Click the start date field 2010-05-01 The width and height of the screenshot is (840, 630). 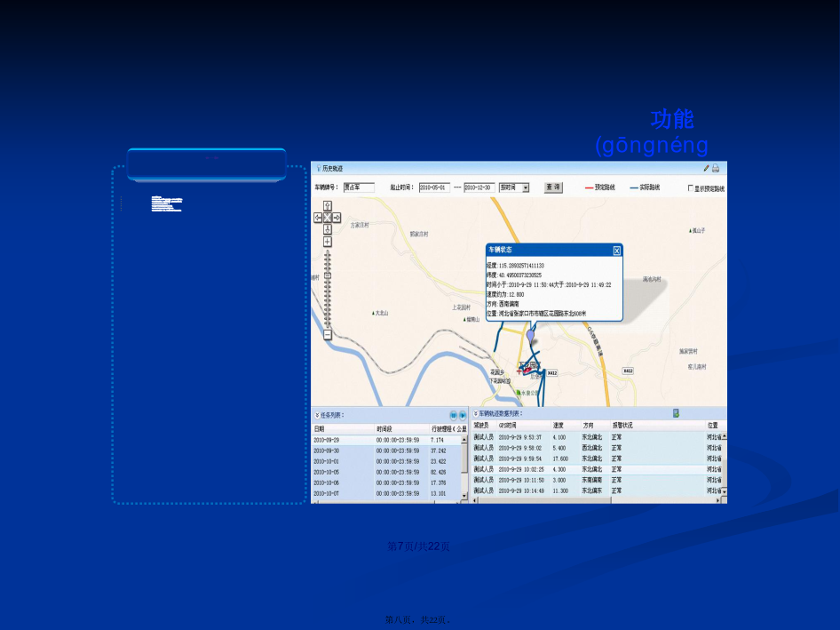(434, 187)
